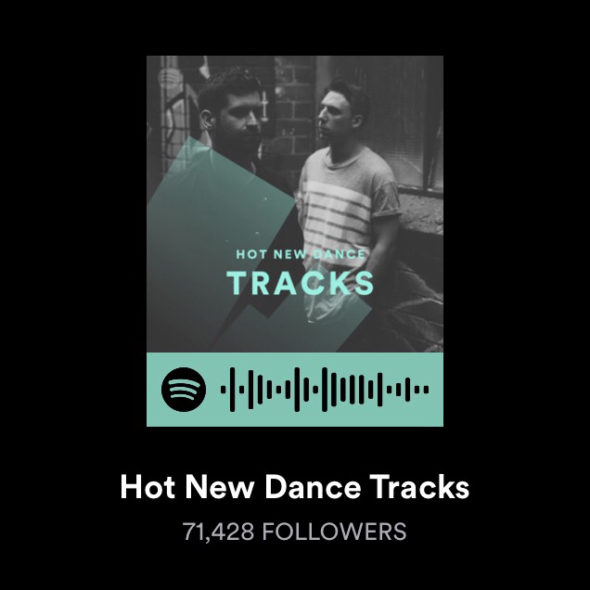Click the large TRACKS text on cover
This screenshot has height=590, width=590.
click(x=300, y=283)
